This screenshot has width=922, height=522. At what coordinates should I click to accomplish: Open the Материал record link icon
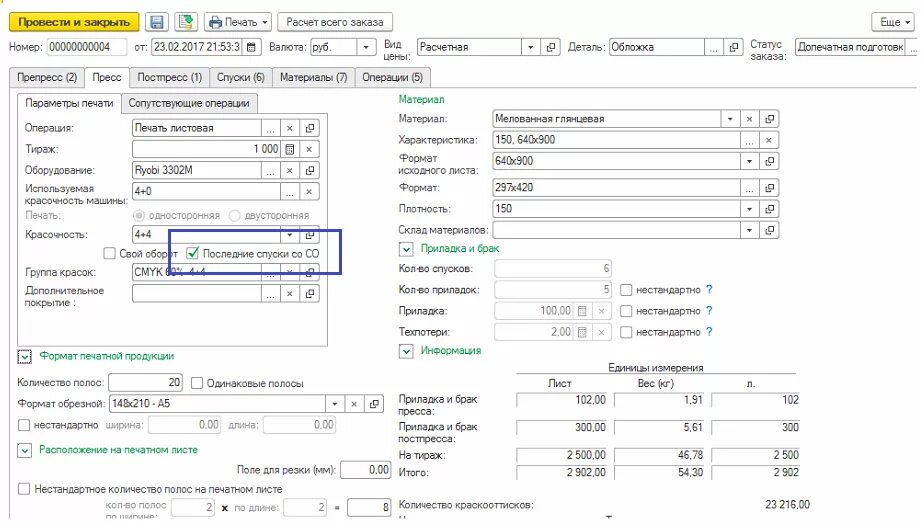point(769,119)
